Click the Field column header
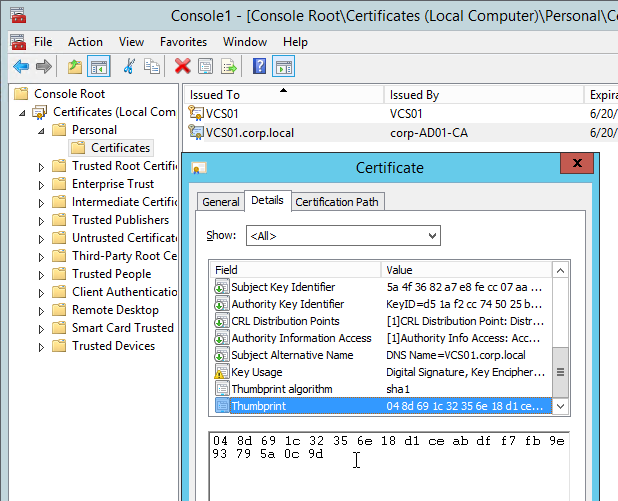Screen dimensions: 618x501 point(295,270)
